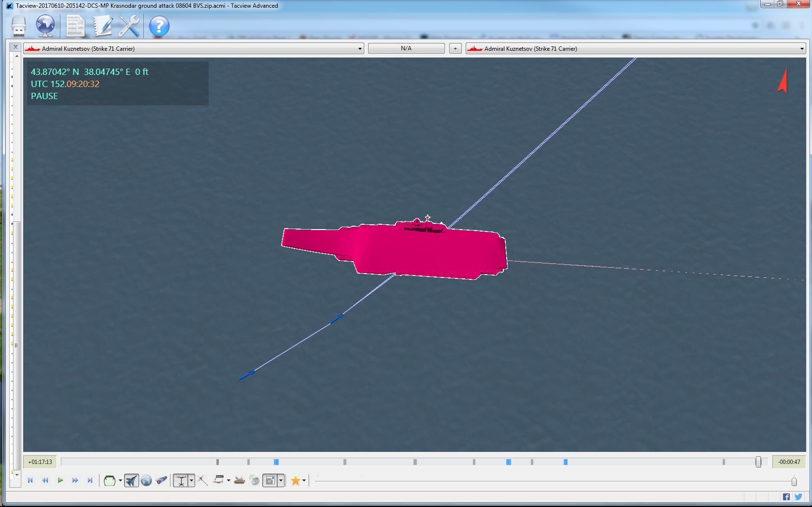Click the PAUSE status text in overlay

click(44, 96)
